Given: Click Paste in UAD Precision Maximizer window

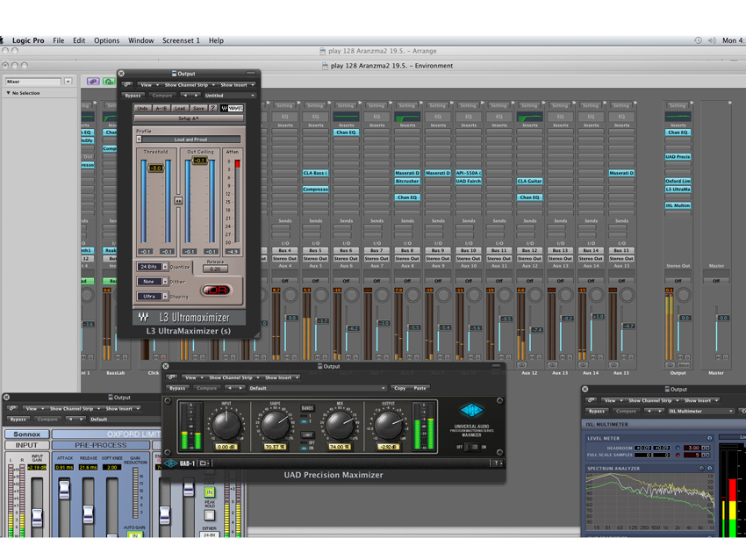Looking at the screenshot, I should point(420,388).
